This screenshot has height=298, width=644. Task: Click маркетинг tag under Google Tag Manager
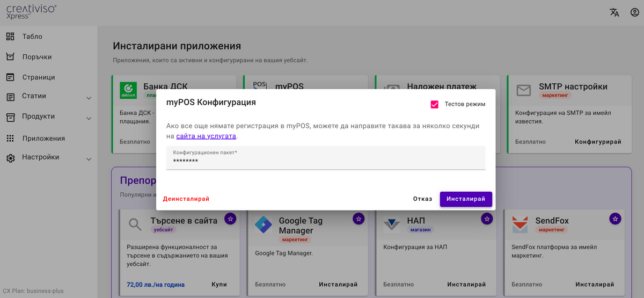[295, 239]
